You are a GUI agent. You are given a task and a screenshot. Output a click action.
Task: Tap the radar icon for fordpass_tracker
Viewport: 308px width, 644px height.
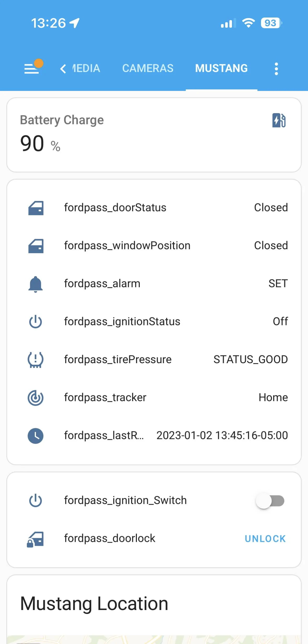(36, 398)
